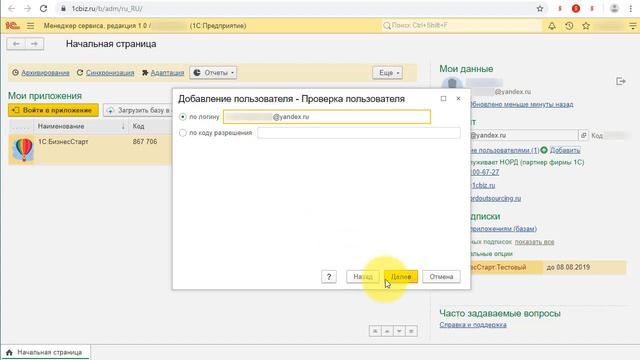The width and height of the screenshot is (640, 360).
Task: Click the Старт.Тестовый subscription row
Action: pos(548,267)
